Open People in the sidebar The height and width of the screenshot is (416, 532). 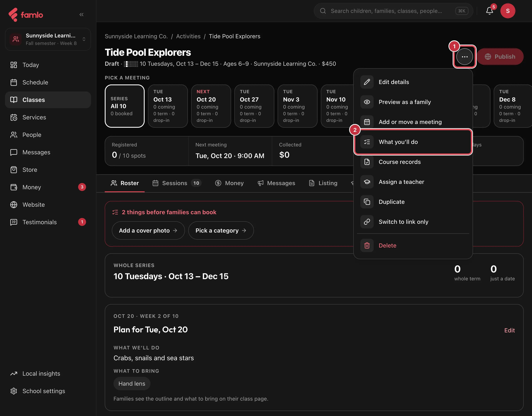[48, 135]
